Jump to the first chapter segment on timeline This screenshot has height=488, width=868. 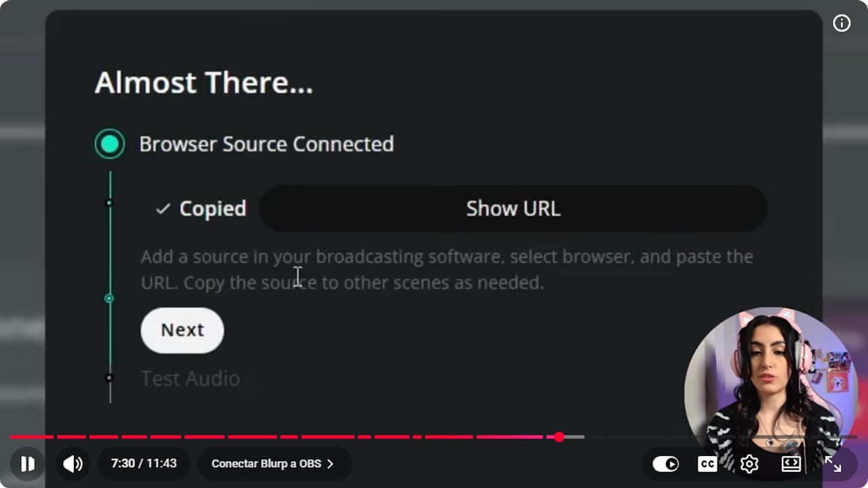tap(32, 437)
